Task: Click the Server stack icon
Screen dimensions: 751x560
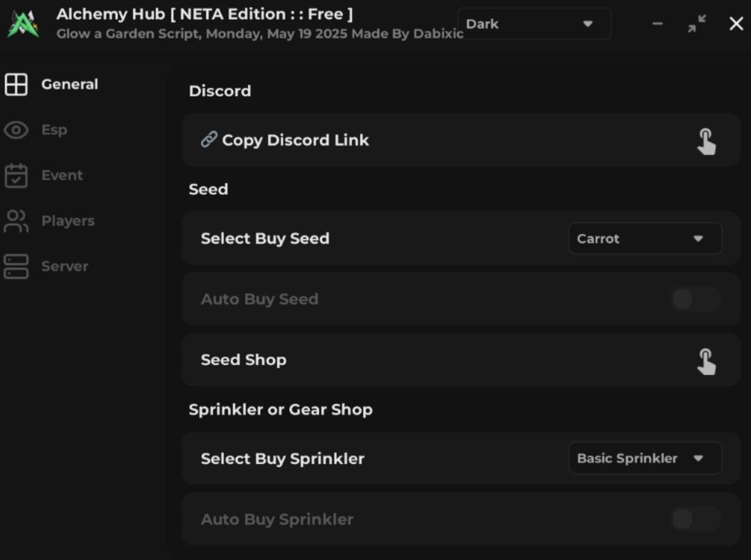Action: [16, 266]
